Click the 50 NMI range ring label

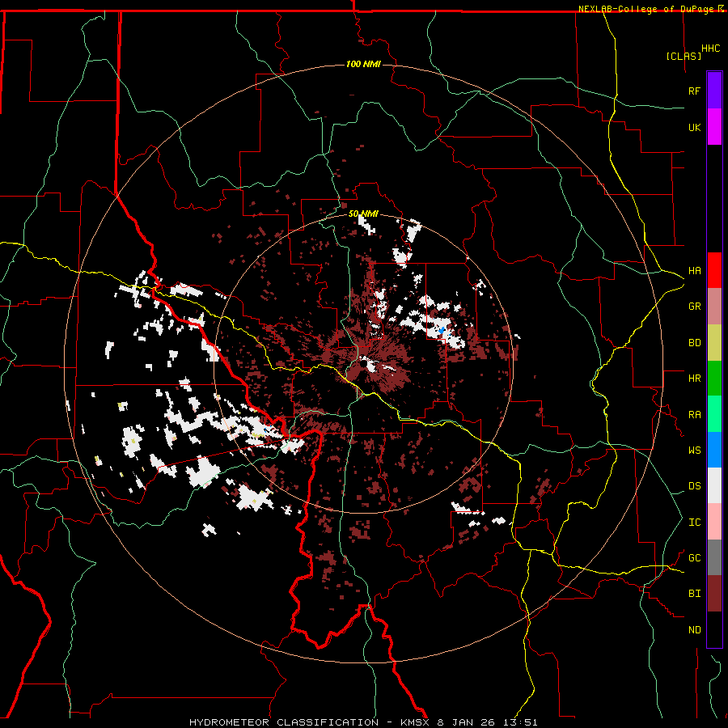(363, 214)
